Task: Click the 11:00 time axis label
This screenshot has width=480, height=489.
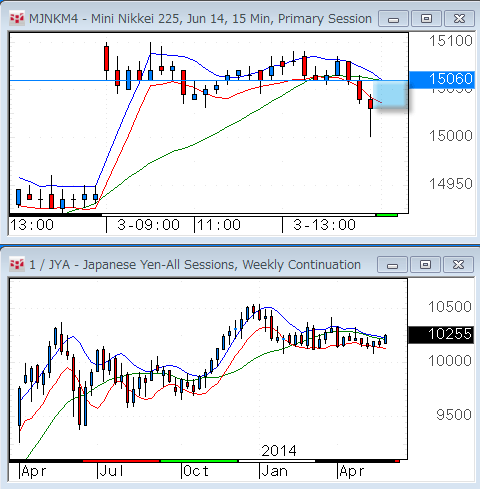Action: [219, 225]
